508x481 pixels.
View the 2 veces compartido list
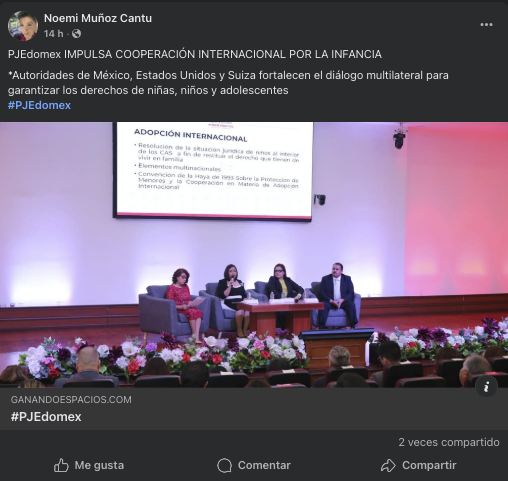coord(449,442)
